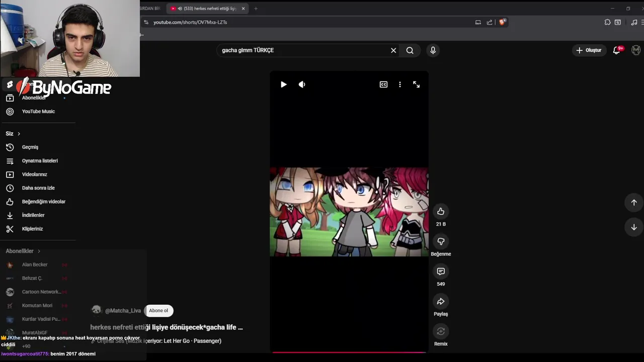This screenshot has height=362, width=644.
Task: Toggle closed captions (CC) on the short
Action: click(383, 84)
